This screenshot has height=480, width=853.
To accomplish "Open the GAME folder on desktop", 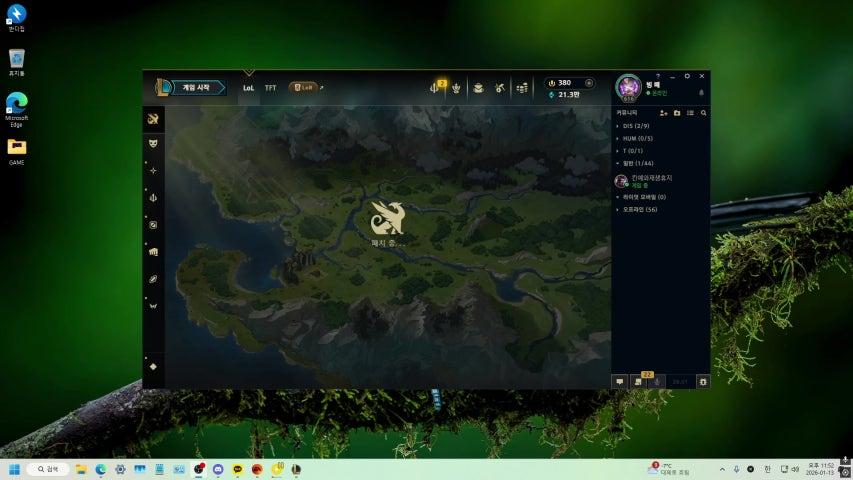I will pyautogui.click(x=16, y=152).
